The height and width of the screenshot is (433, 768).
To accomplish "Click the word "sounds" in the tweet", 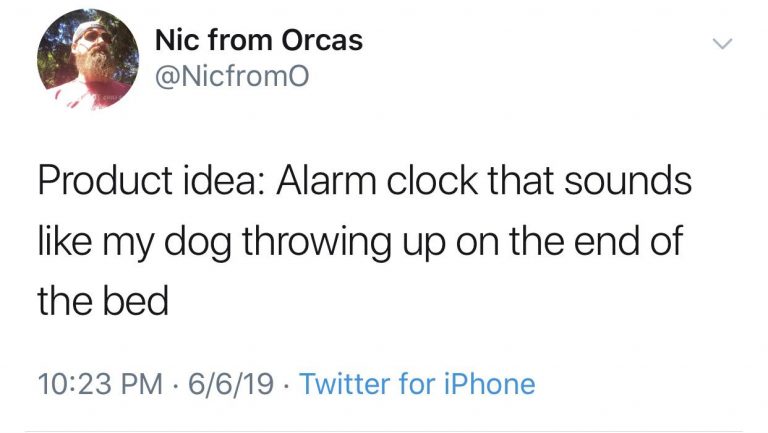I will [x=627, y=184].
